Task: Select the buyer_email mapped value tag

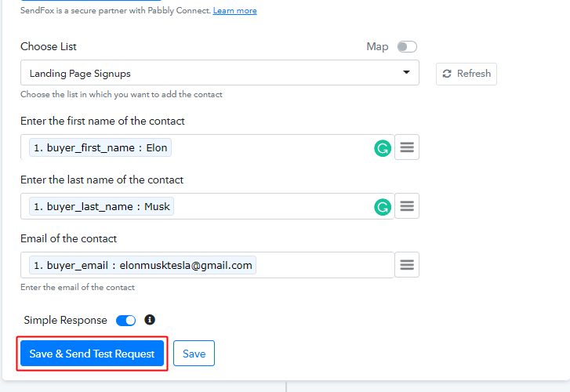Action: point(143,265)
